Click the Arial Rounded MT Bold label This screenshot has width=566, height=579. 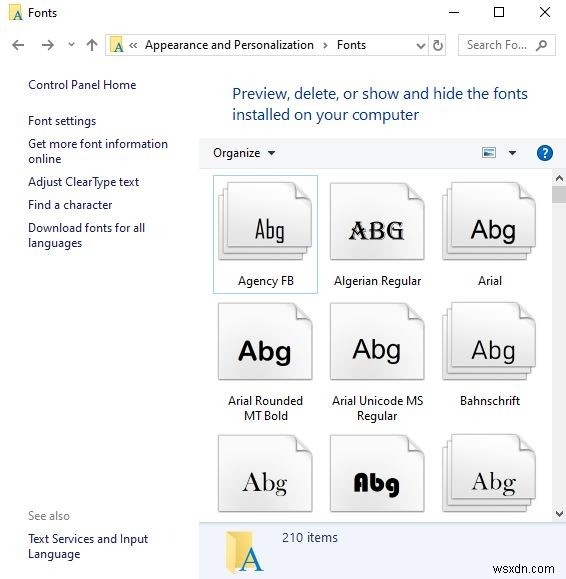(x=265, y=408)
